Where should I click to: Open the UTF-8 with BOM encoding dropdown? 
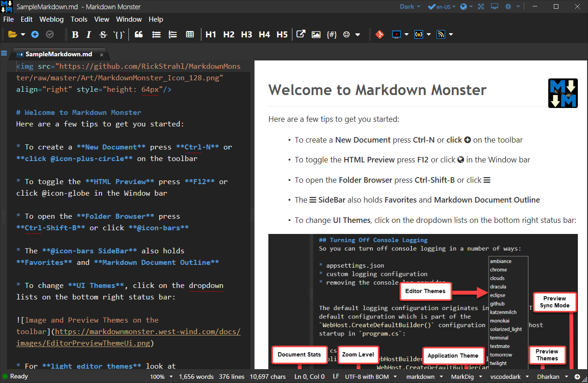[x=371, y=377]
